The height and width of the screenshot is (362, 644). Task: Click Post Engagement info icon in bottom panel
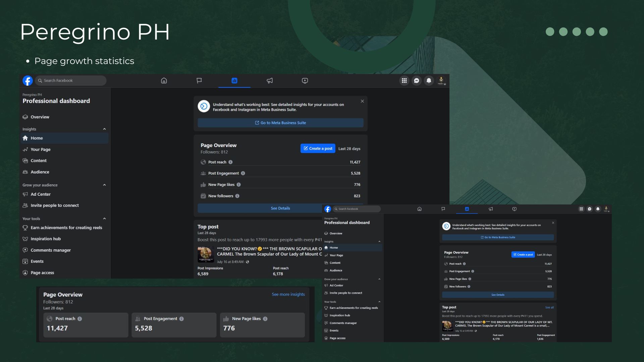(181, 319)
